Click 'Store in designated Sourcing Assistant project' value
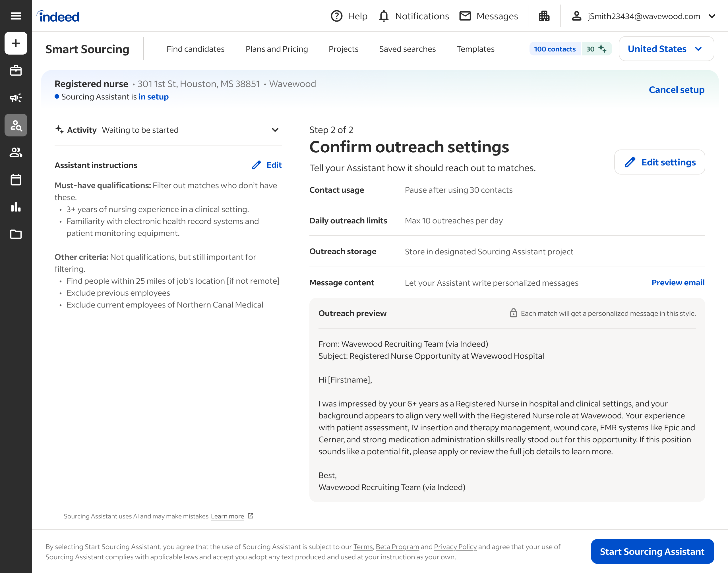Image resolution: width=728 pixels, height=573 pixels. [x=489, y=252]
